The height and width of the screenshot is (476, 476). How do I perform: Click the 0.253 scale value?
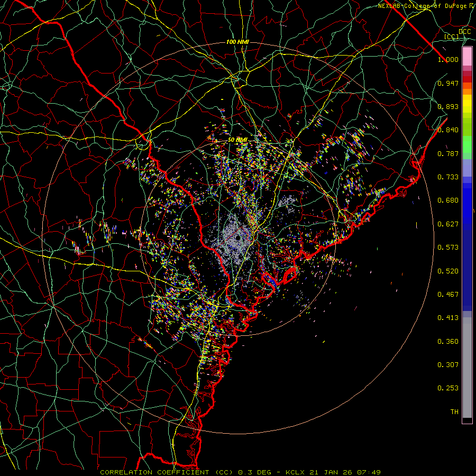tap(448, 388)
